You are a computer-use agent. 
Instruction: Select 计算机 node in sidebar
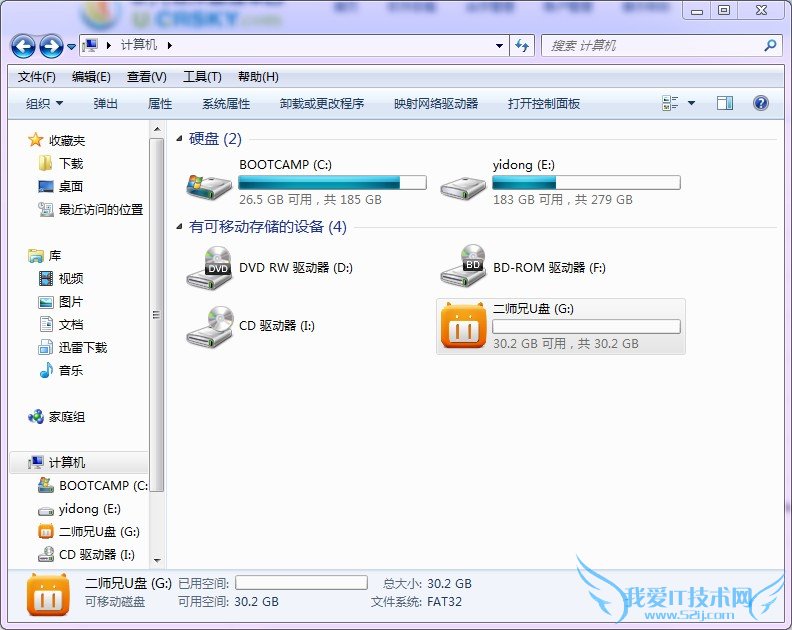[79, 462]
